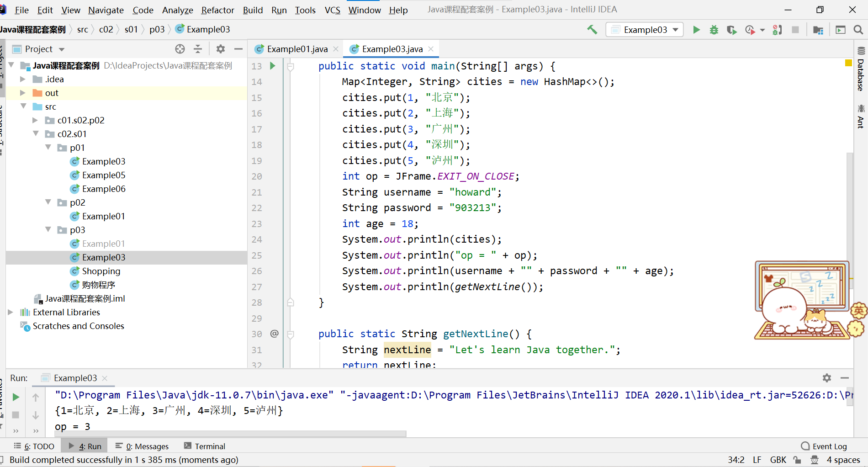Hide the Project tool window
This screenshot has width=868, height=467.
click(x=238, y=49)
